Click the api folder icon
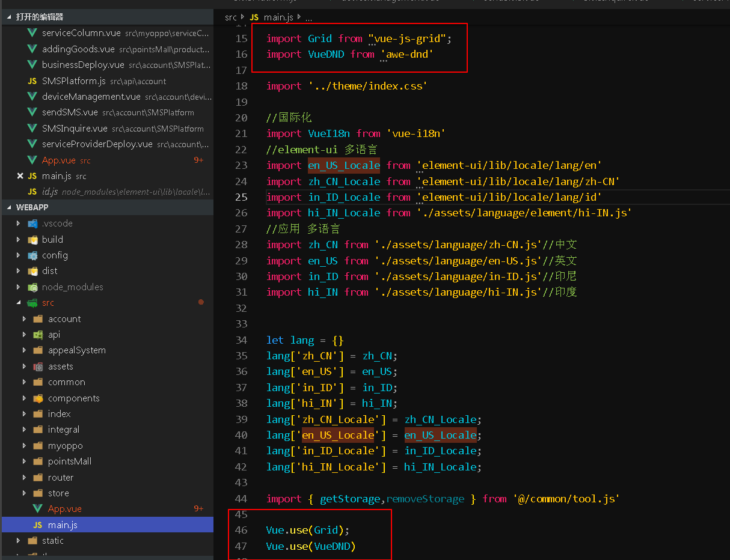Viewport: 730px width, 560px height. tap(38, 335)
